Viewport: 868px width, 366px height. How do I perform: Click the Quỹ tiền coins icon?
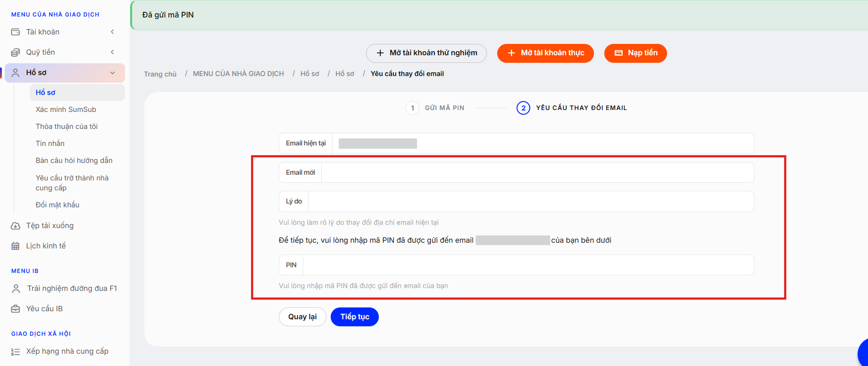(x=16, y=52)
